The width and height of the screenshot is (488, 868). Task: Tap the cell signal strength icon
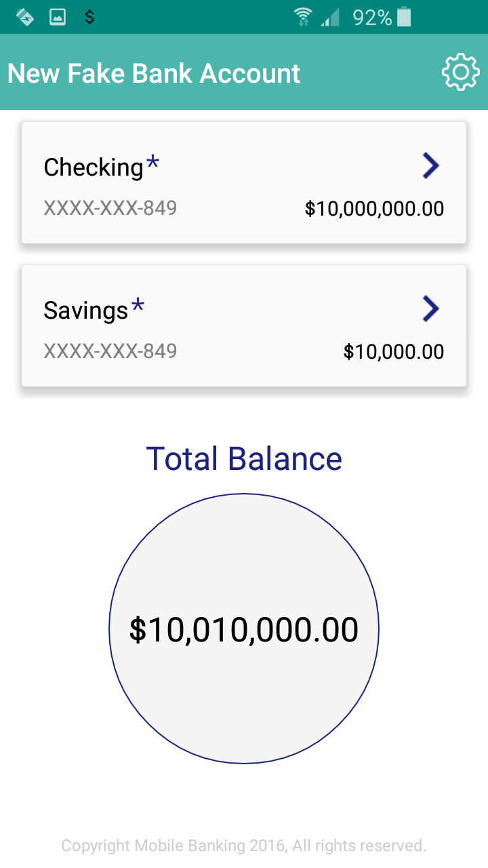pyautogui.click(x=330, y=18)
